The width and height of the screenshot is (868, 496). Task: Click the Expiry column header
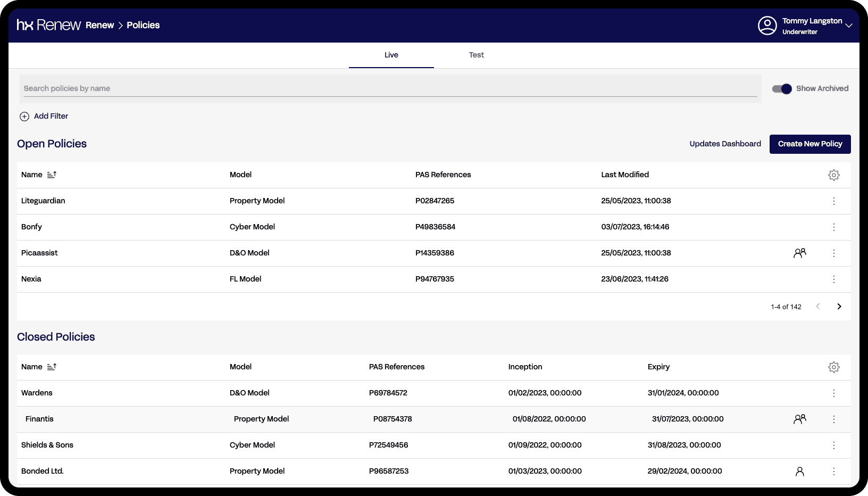pos(658,367)
